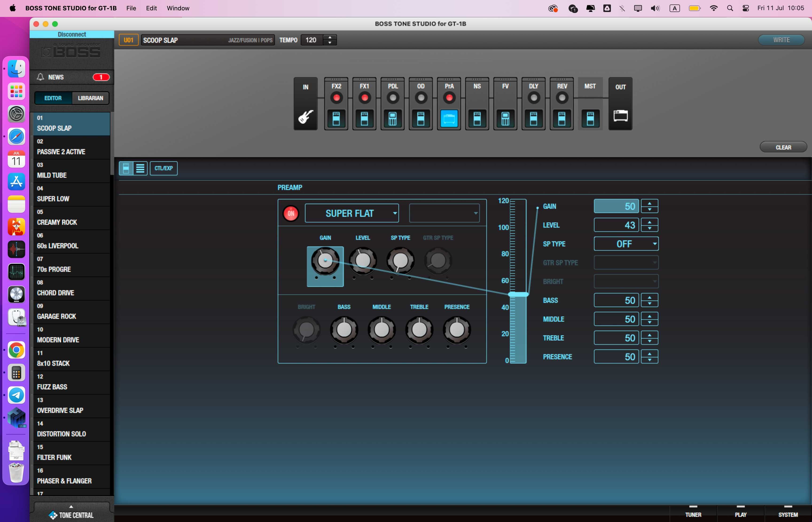Increase BASS value with the up arrow
This screenshot has height=522, width=812.
tap(649, 297)
